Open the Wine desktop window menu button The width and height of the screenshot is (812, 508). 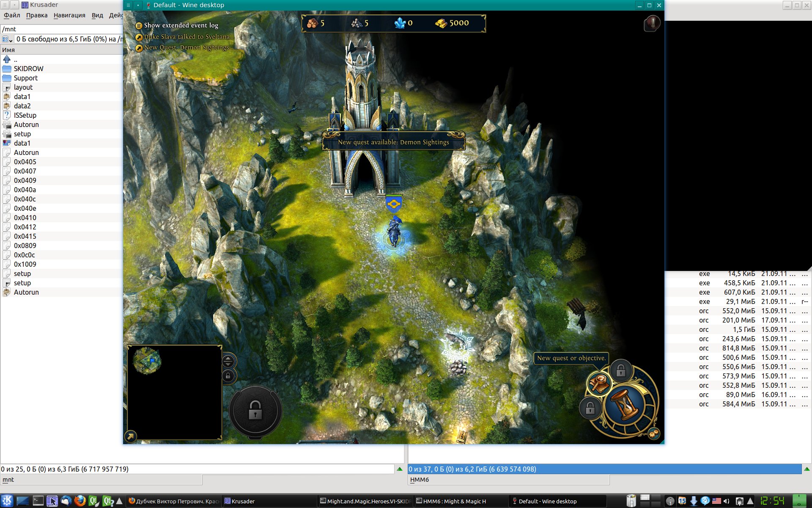pyautogui.click(x=128, y=5)
